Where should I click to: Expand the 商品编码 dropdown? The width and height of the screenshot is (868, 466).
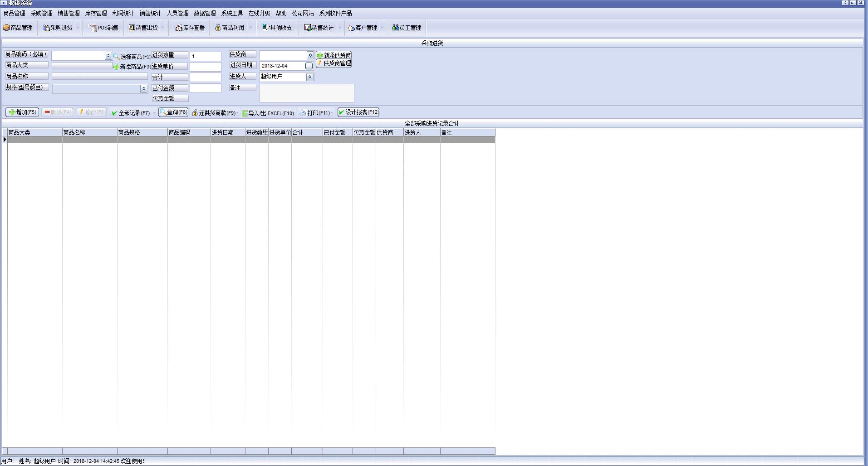[x=108, y=56]
